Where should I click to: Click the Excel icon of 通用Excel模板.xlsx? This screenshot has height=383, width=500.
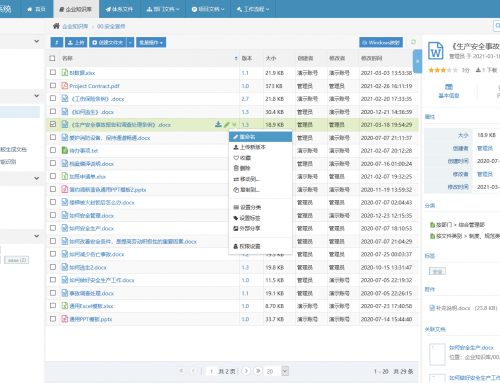point(65,306)
